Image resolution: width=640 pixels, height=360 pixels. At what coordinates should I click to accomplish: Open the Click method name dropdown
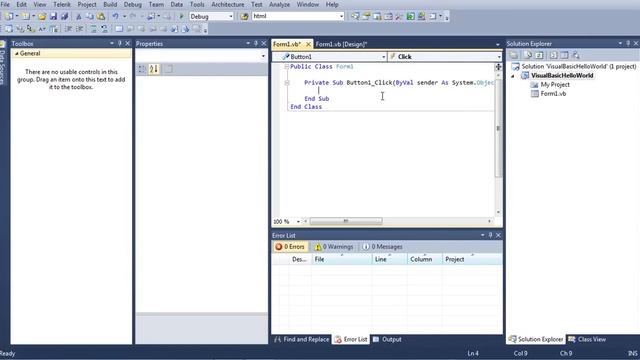[499, 57]
